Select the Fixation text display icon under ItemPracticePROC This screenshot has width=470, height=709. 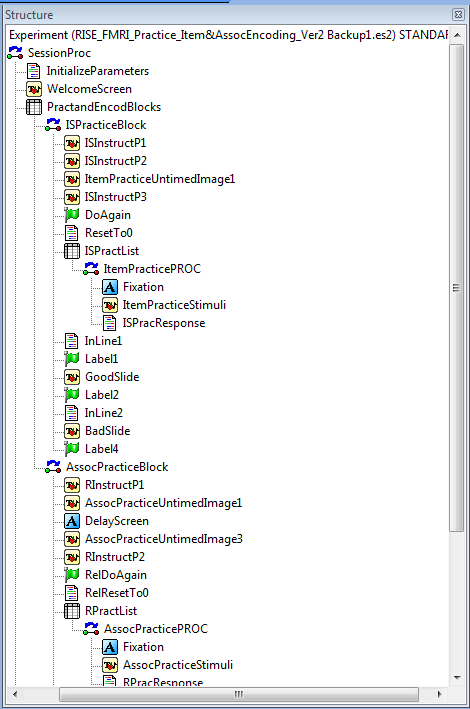(x=110, y=287)
